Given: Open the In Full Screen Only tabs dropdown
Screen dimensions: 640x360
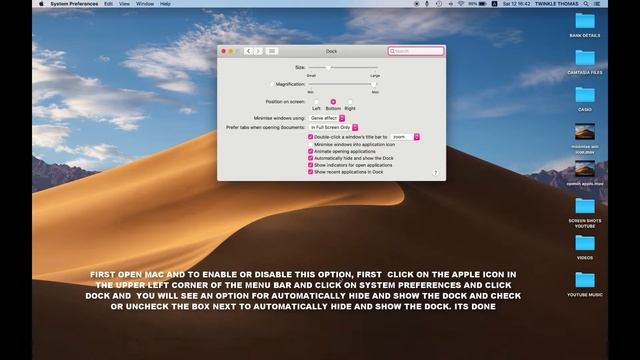Looking at the screenshot, I should coord(333,127).
